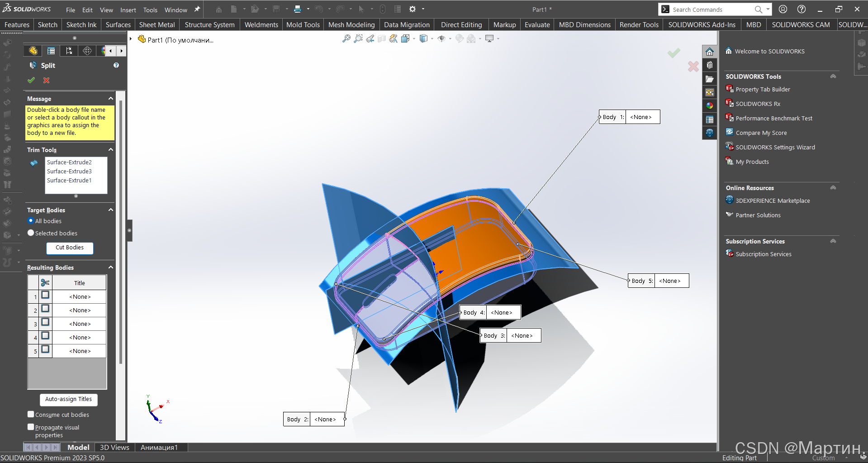Open the View Palette task pane tab
The height and width of the screenshot is (463, 868).
coord(709,92)
